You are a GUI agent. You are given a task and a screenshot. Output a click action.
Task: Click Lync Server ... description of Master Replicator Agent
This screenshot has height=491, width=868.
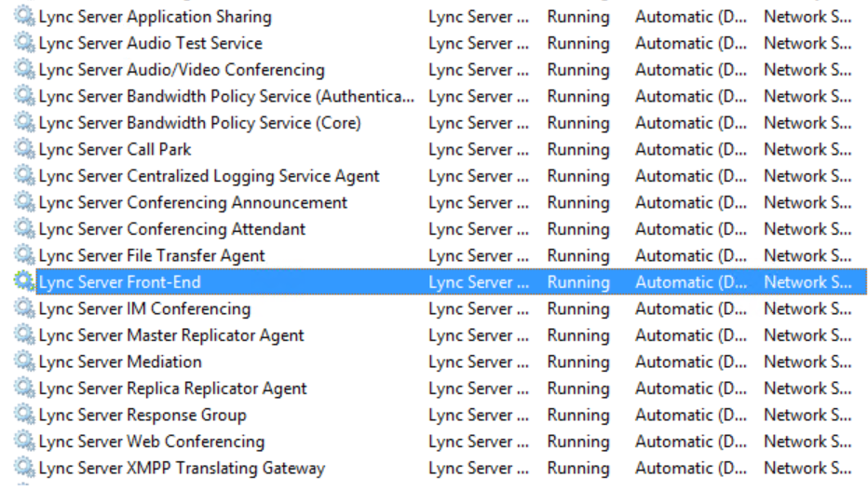479,336
